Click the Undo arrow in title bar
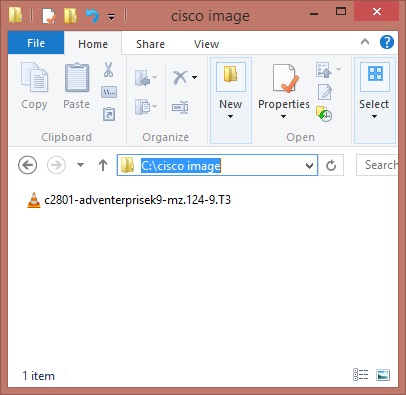 coord(92,16)
